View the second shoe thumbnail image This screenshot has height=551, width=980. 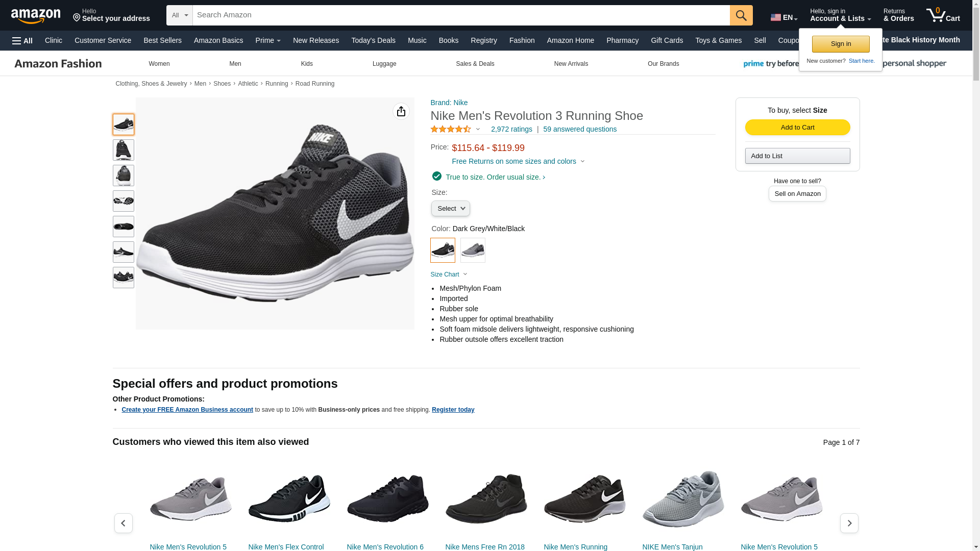[x=124, y=150]
